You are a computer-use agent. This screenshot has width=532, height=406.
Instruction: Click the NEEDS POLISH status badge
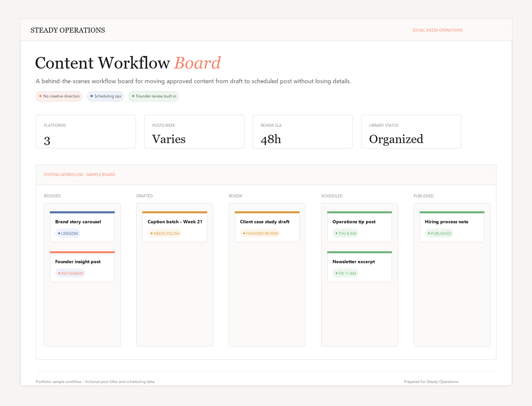click(x=165, y=233)
